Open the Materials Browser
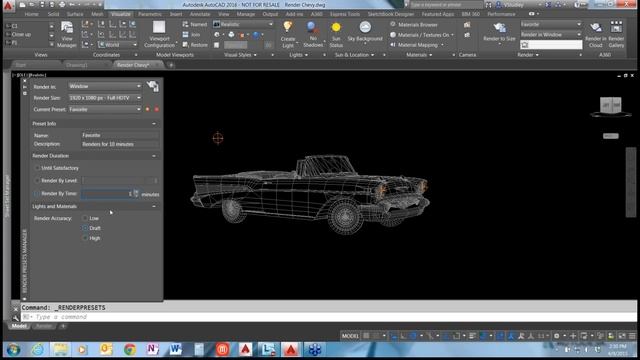640x360 pixels. coord(413,24)
